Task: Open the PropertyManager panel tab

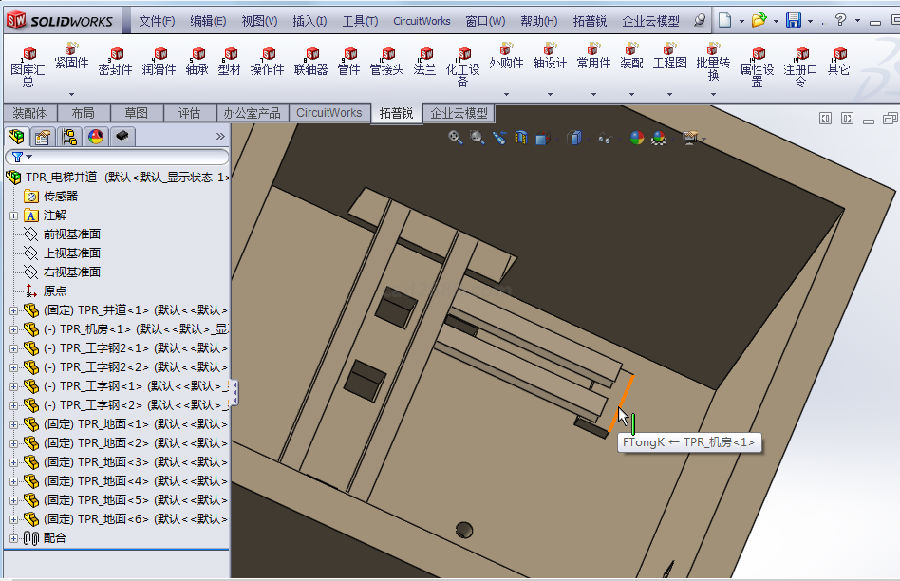Action: coord(42,137)
